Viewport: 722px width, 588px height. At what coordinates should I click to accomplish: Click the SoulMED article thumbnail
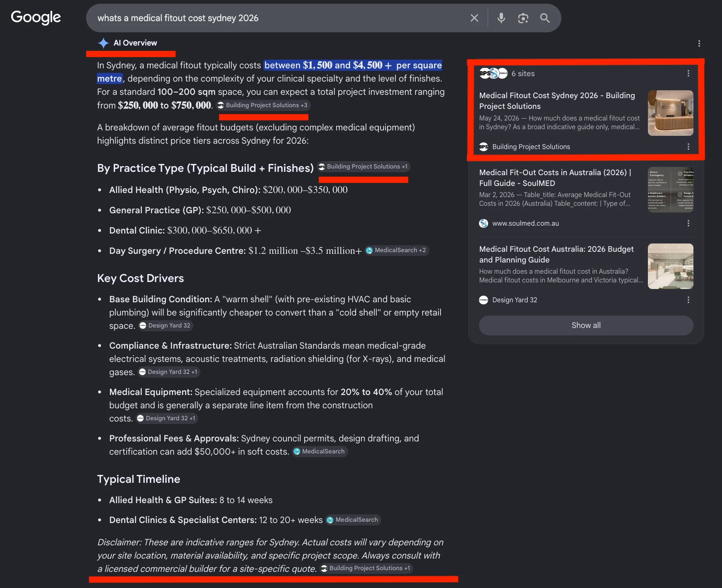671,190
